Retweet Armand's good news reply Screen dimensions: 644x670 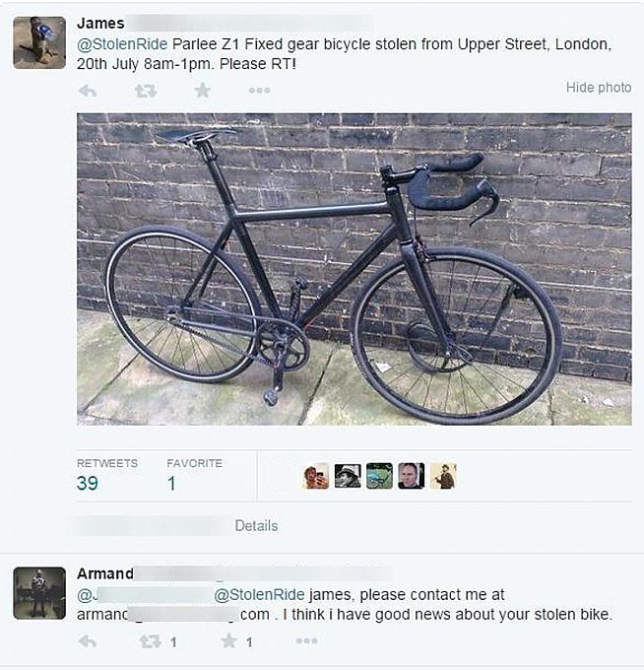pyautogui.click(x=151, y=641)
